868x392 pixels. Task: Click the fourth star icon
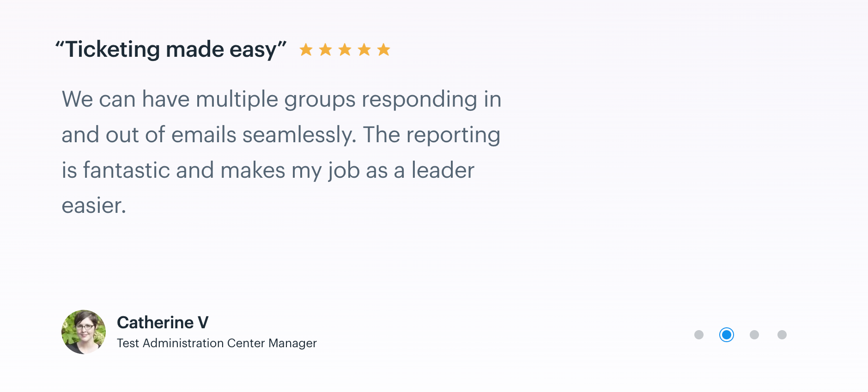[364, 49]
